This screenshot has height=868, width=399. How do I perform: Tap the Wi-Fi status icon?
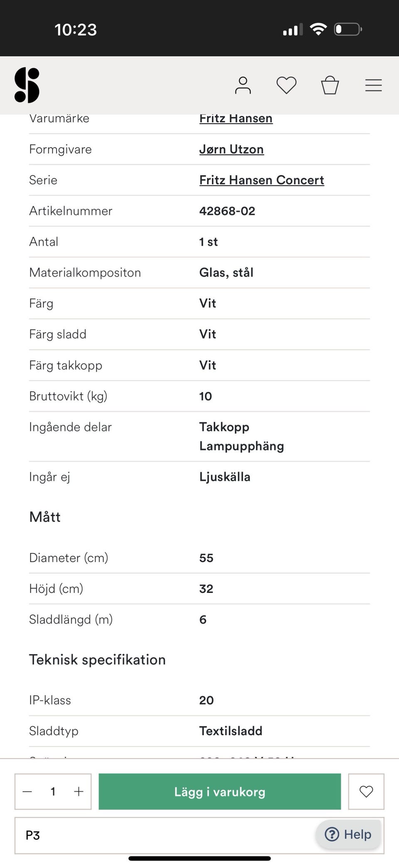click(x=318, y=30)
